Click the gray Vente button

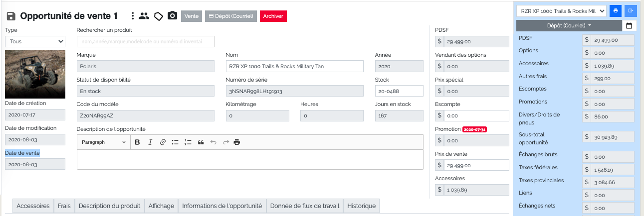pyautogui.click(x=192, y=16)
